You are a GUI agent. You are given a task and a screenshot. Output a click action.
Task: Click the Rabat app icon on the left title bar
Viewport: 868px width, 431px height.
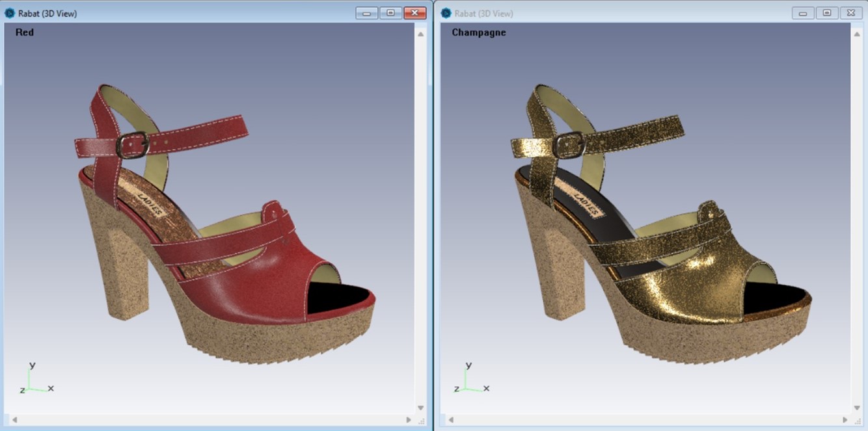11,12
